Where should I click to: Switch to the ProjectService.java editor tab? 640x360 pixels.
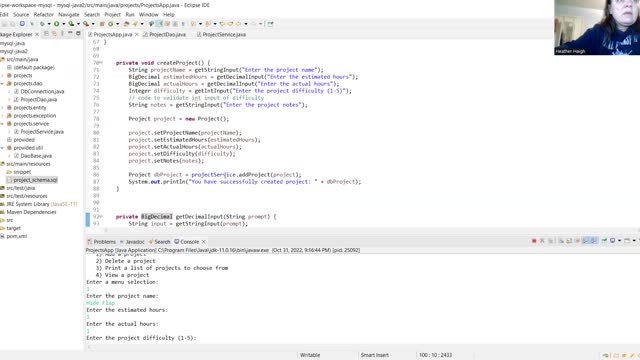(x=221, y=35)
